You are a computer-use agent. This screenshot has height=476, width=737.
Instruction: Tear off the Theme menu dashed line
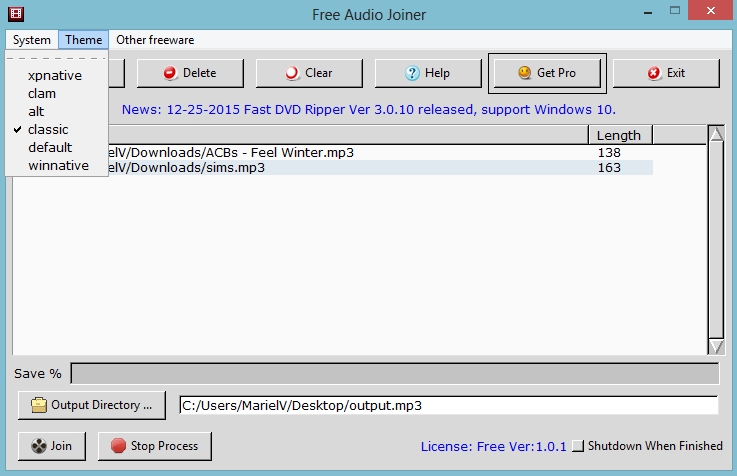[x=56, y=58]
